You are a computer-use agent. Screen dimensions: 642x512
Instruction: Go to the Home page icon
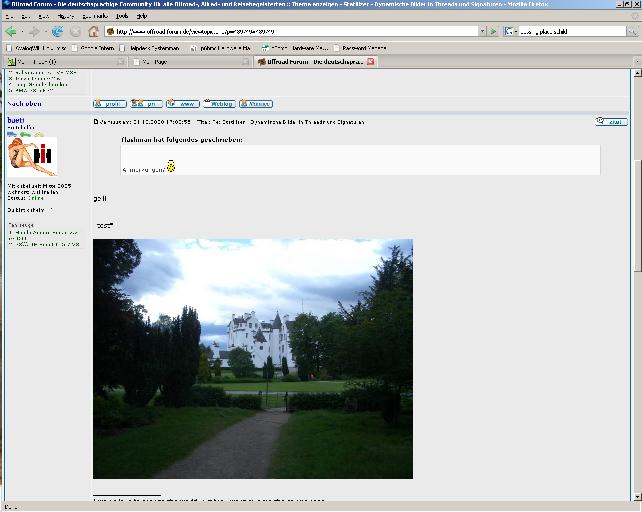coord(94,31)
